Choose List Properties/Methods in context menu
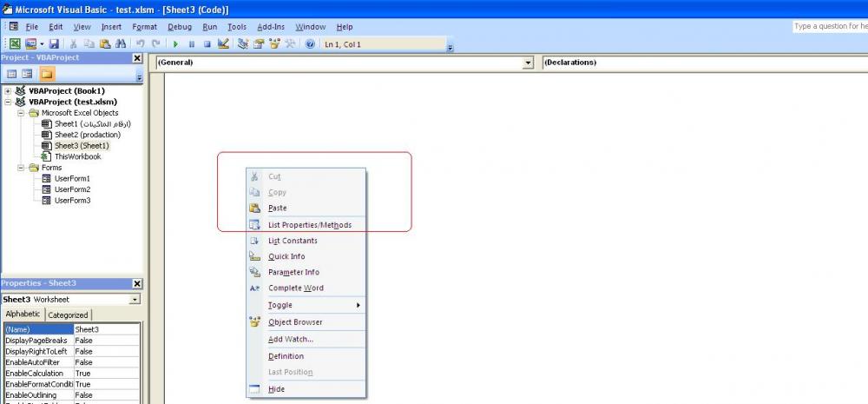The width and height of the screenshot is (868, 404). coord(306,225)
